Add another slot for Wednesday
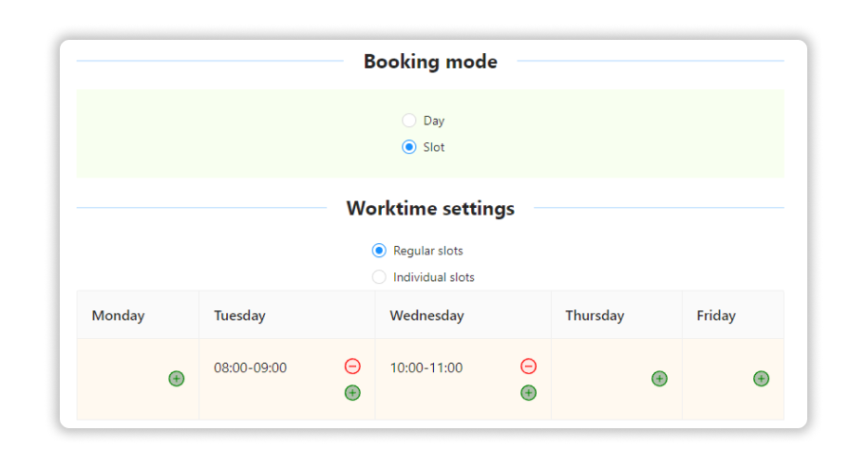 pos(529,393)
